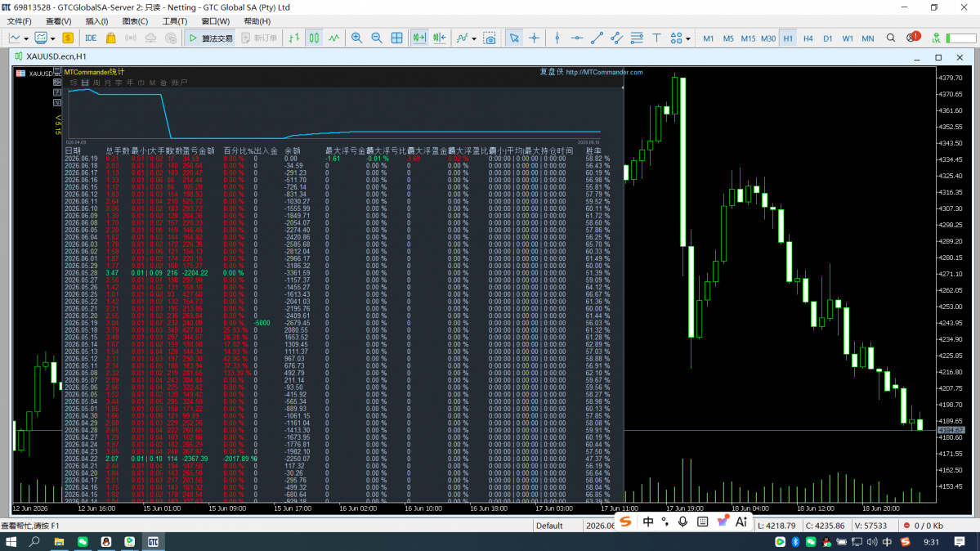This screenshot has height=551, width=980.
Task: Click the Sogou input S logo
Action: coord(625,522)
